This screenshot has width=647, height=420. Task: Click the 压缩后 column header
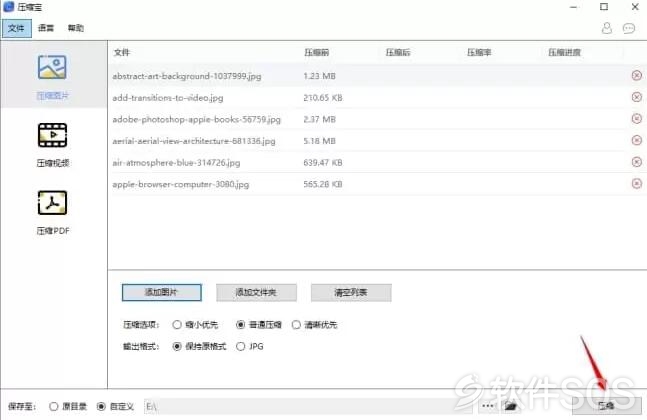[398, 52]
